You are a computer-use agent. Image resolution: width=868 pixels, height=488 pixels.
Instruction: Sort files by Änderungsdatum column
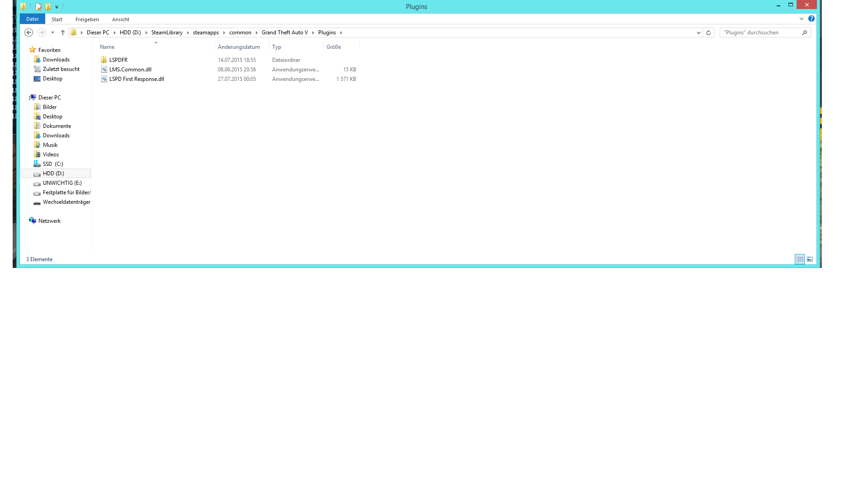click(x=239, y=47)
